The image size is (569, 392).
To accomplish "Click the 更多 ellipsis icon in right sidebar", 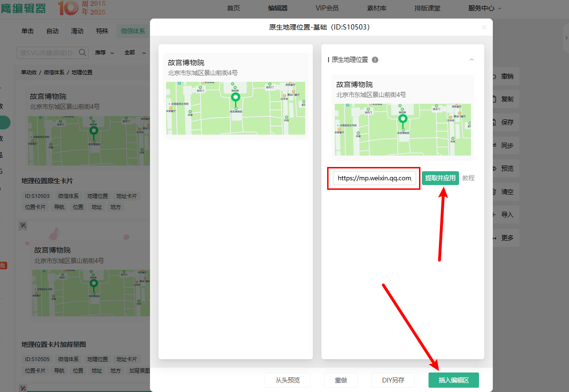I will tap(494, 238).
